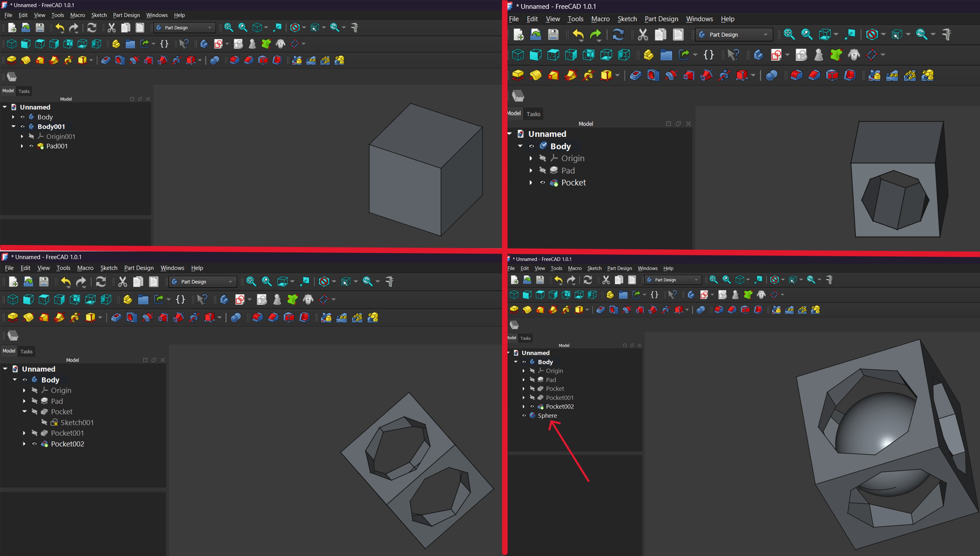Click the Pad tool icon in the top-left window
The image size is (980, 556).
11,60
